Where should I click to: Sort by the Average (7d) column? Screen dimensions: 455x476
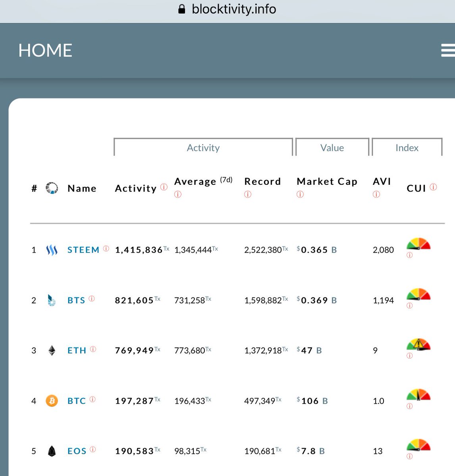point(203,181)
